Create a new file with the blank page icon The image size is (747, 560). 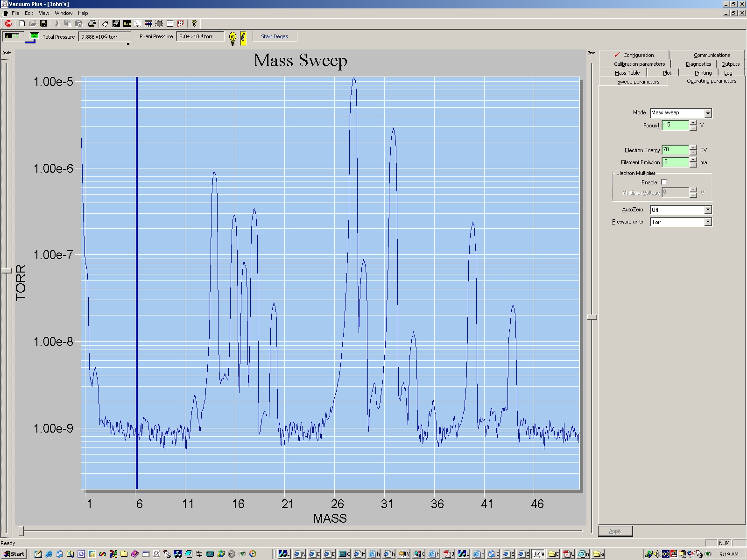pyautogui.click(x=22, y=23)
